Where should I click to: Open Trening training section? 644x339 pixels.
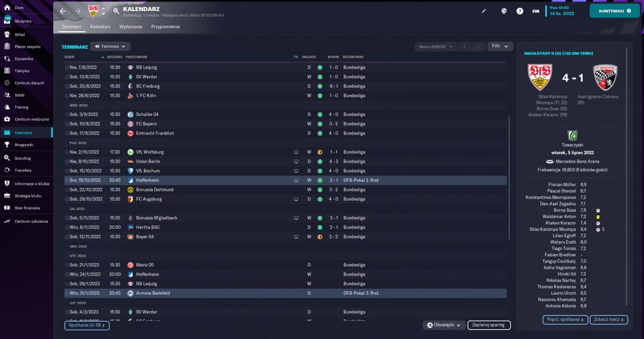(22, 107)
